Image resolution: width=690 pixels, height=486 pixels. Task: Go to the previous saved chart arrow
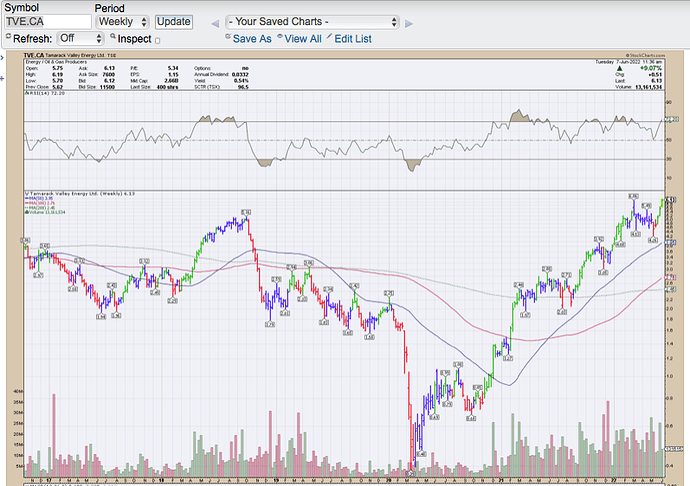pyautogui.click(x=215, y=24)
